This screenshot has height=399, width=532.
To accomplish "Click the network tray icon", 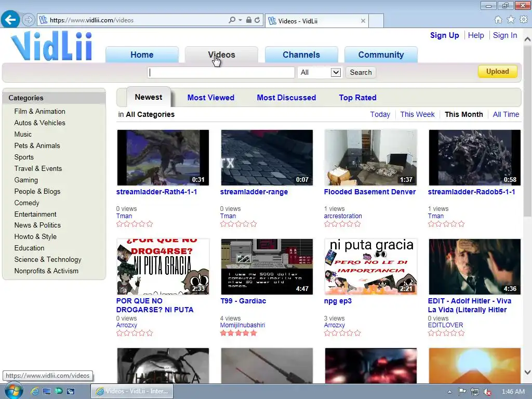I will [475, 392].
